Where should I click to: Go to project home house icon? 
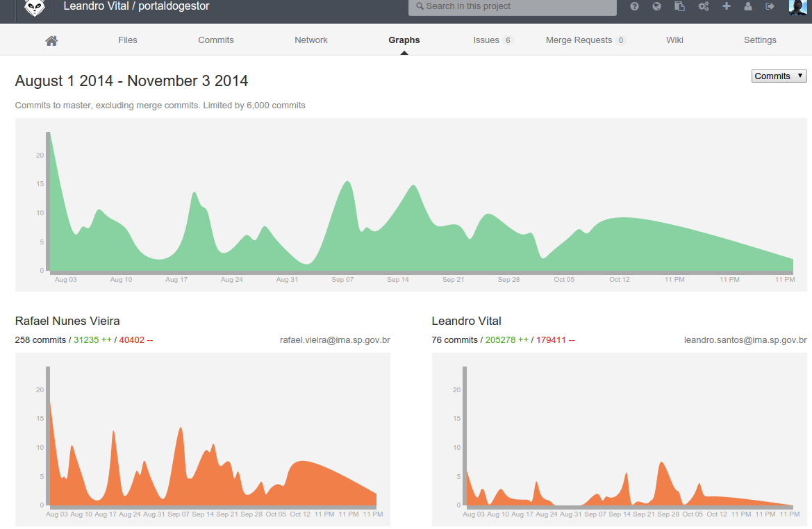coord(51,40)
